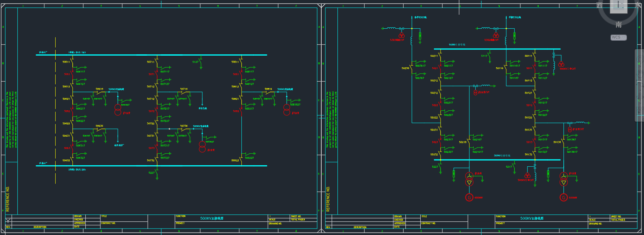Select the West (西) ViewCube compass direction
The width and height of the screenshot is (644, 235).
pos(600,5)
